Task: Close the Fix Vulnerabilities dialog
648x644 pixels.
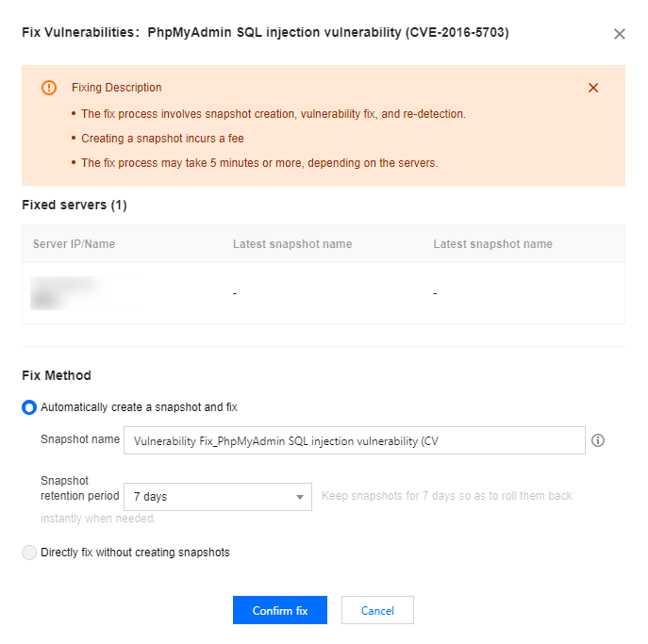Action: click(619, 34)
